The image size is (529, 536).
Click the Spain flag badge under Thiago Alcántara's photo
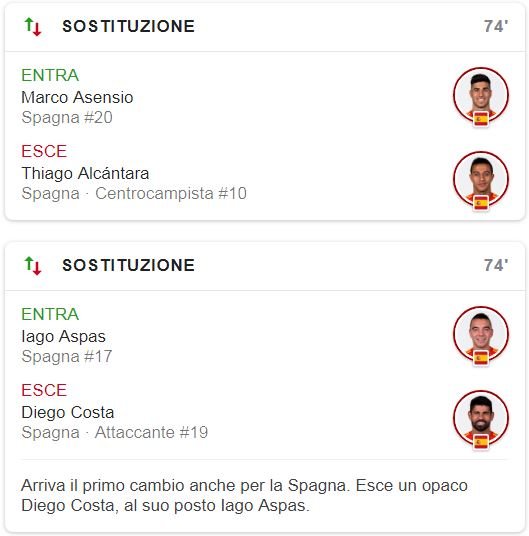(x=481, y=204)
